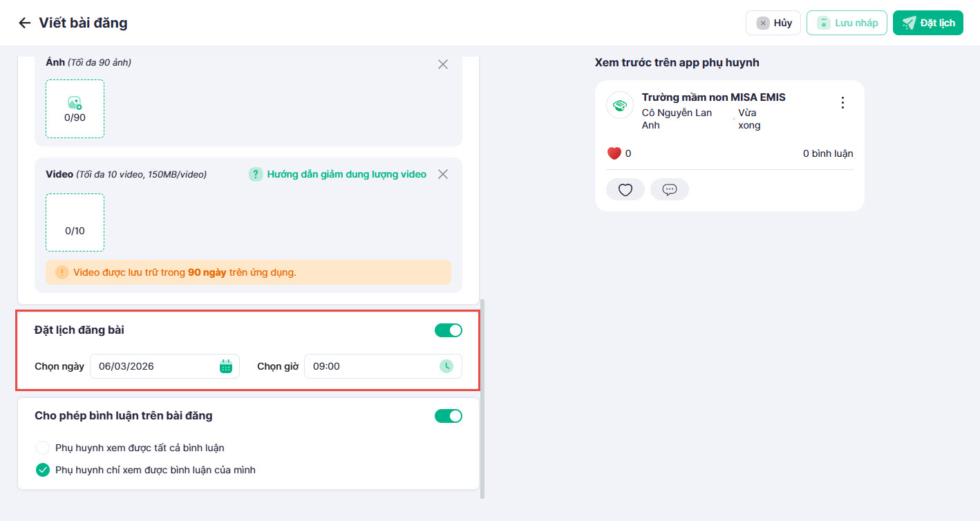Click the green Đặt lịch button
This screenshot has height=521, width=980.
click(x=927, y=23)
